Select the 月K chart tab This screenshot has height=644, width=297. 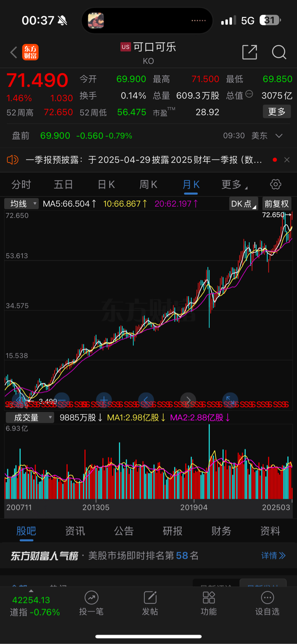[191, 184]
